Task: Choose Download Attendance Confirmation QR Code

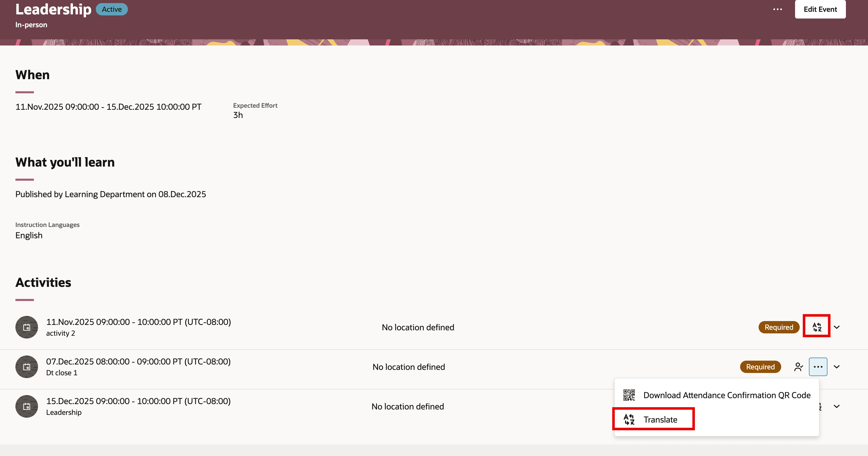Action: (727, 395)
